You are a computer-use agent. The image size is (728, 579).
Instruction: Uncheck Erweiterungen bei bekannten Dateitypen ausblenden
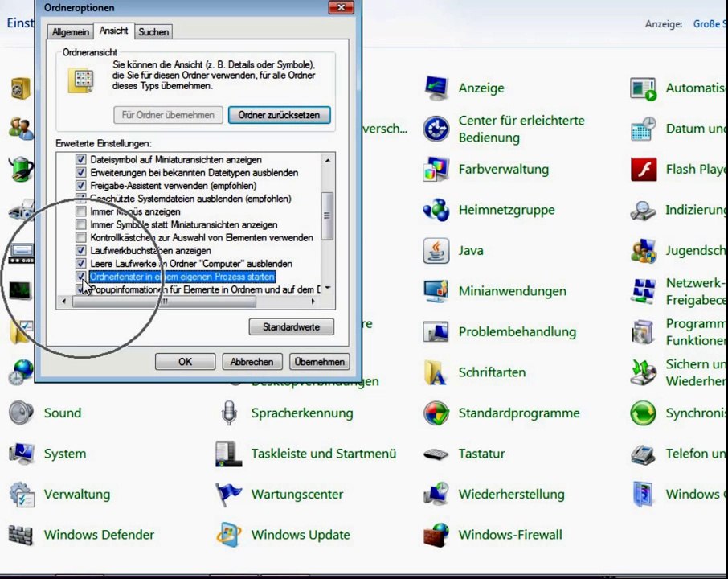point(81,172)
